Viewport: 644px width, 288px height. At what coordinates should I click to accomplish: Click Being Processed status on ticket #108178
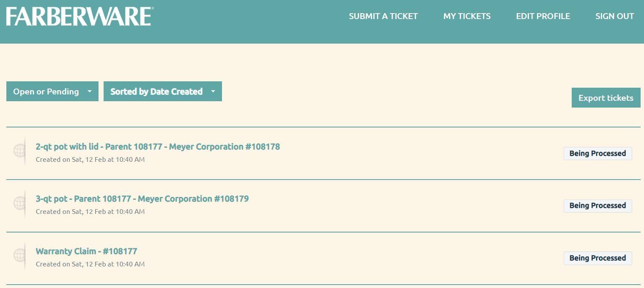(x=597, y=153)
